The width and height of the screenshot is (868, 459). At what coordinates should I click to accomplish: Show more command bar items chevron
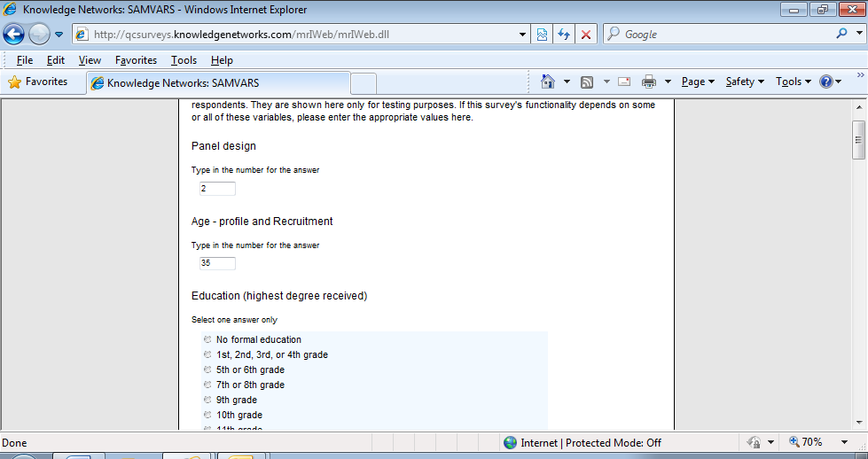860,75
